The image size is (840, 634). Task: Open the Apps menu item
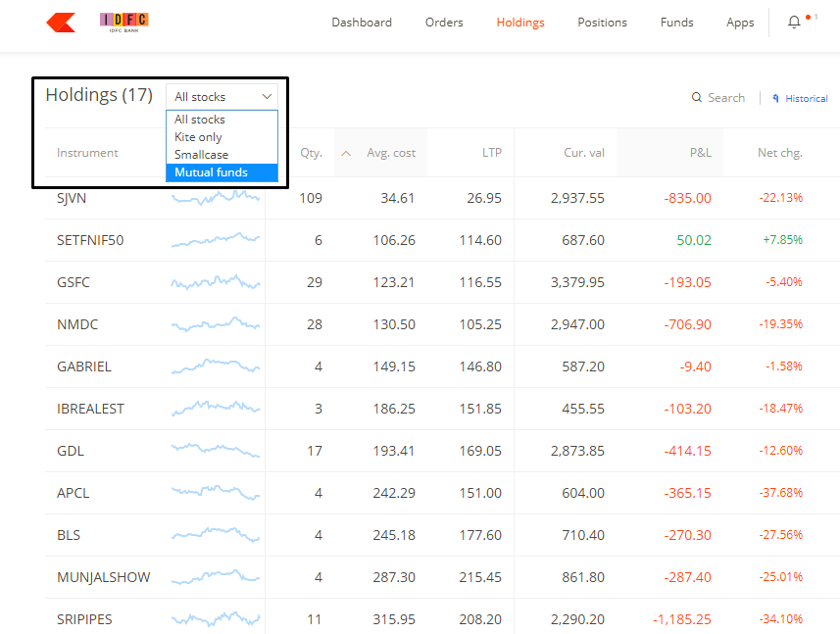click(x=740, y=23)
